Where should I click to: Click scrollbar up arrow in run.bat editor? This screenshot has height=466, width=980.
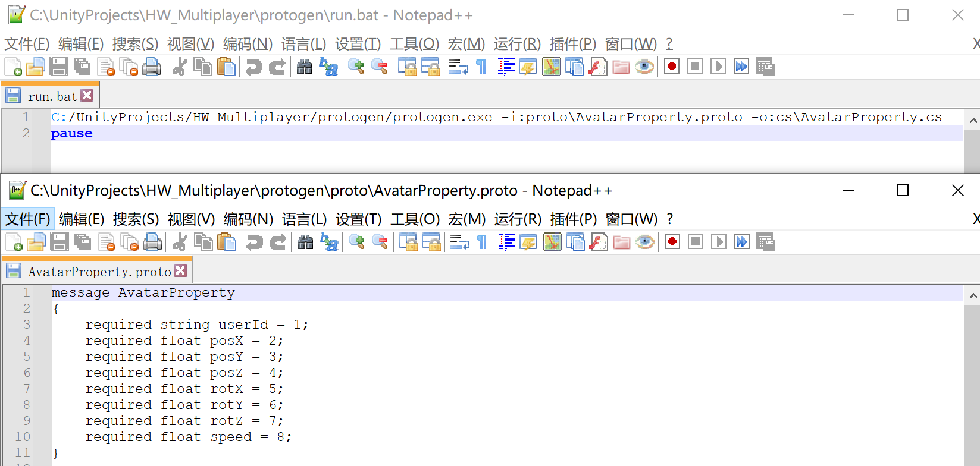coord(973,120)
